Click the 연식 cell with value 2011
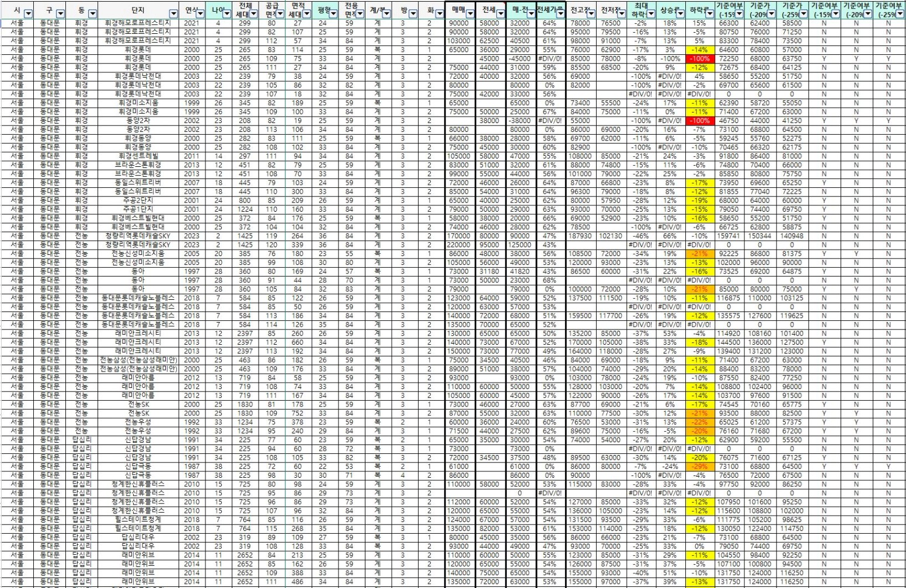 (x=191, y=156)
